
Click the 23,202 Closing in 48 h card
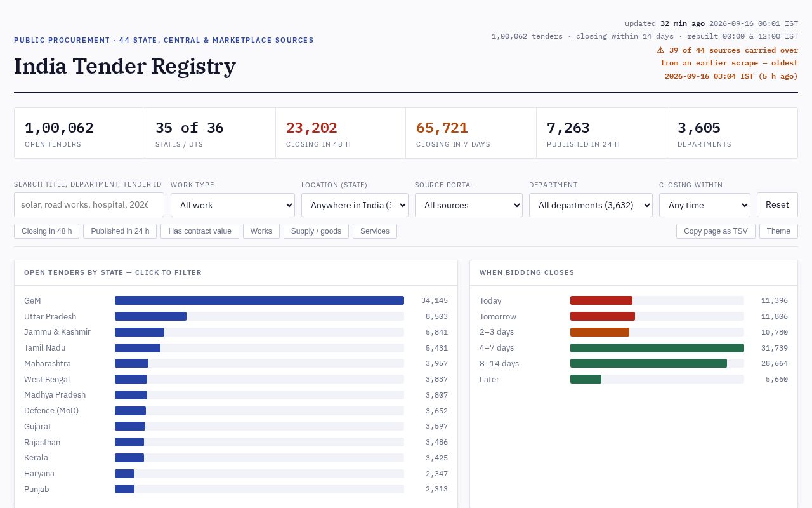[341, 133]
